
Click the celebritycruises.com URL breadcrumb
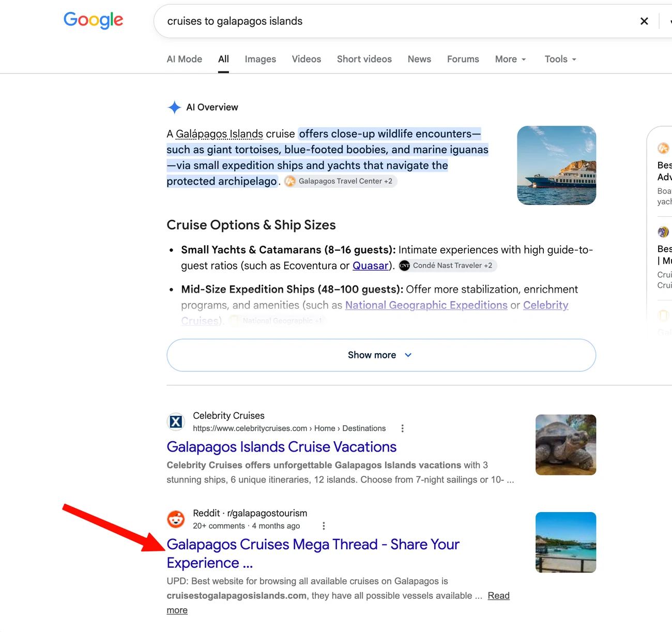(x=289, y=428)
